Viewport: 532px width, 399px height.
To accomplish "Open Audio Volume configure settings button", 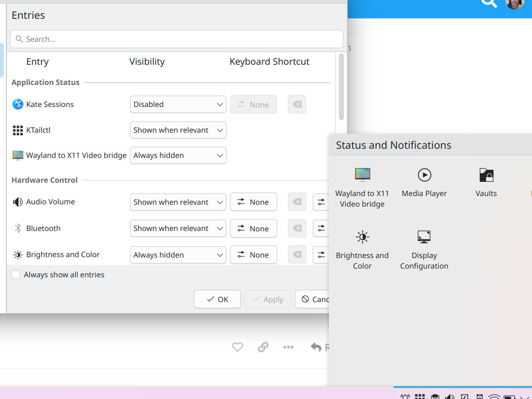I will click(321, 202).
